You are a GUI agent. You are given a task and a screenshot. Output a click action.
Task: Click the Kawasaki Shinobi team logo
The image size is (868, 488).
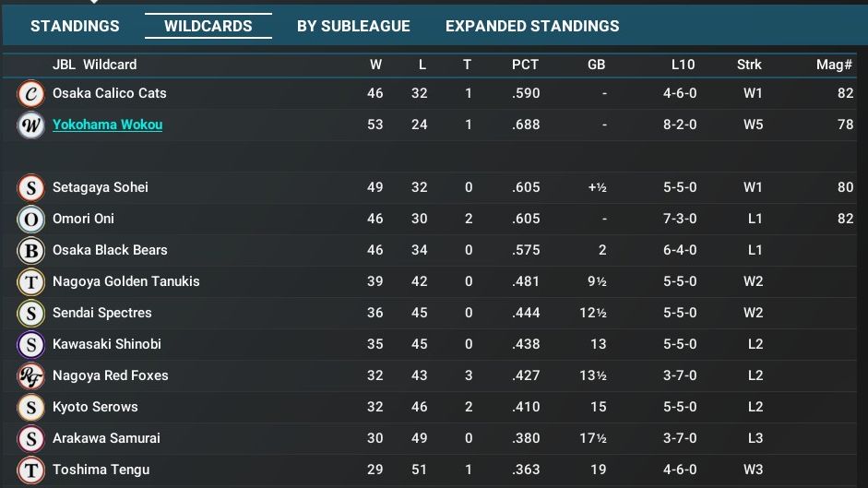(31, 345)
